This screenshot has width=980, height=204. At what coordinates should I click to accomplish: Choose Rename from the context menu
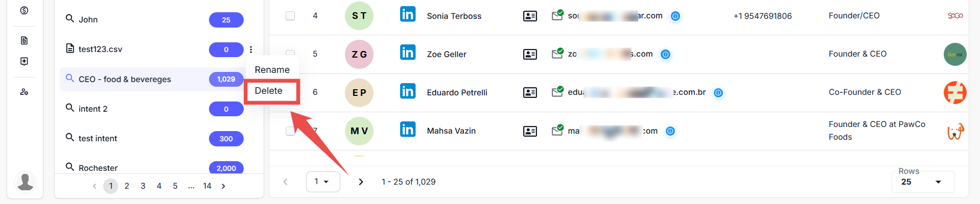[272, 70]
